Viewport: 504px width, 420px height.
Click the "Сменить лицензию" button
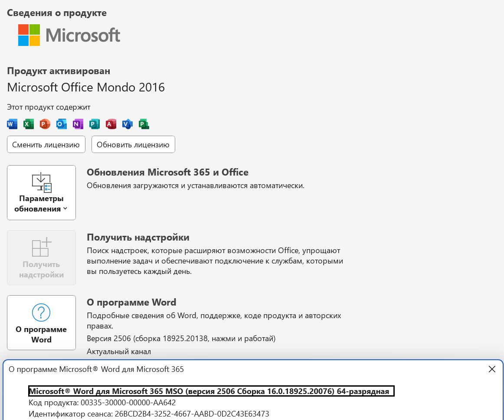pos(46,144)
